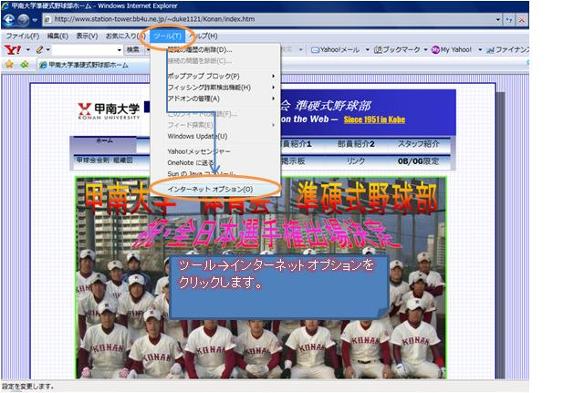This screenshot has width=584, height=393.
Task: Select アドオンの管理(A) menu entry
Action: tap(194, 99)
